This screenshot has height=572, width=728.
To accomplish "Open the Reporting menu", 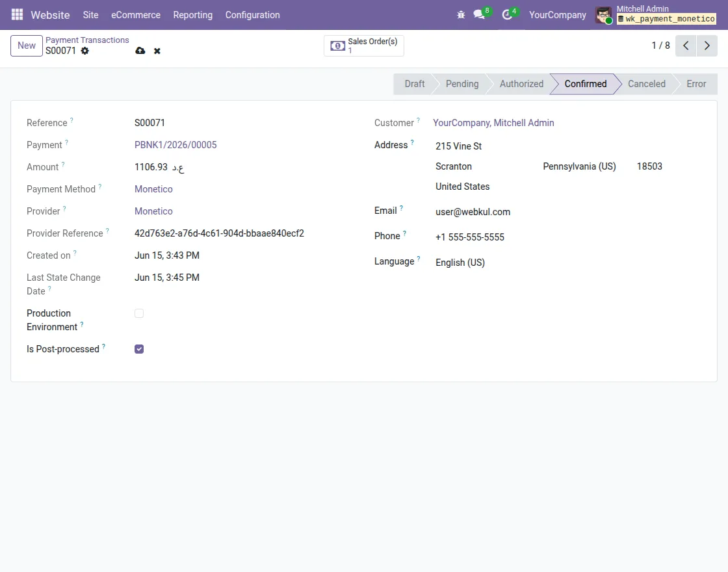I will coord(192,15).
